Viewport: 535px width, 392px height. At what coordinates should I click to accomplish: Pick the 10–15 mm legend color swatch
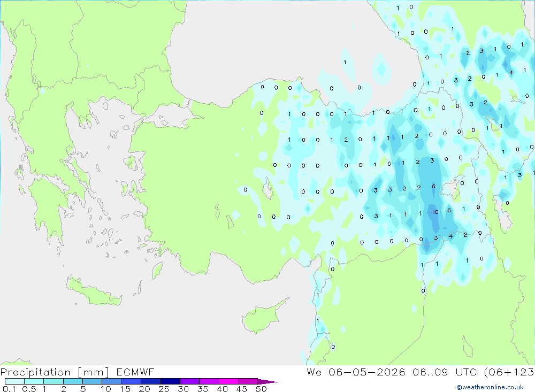[x=112, y=381]
